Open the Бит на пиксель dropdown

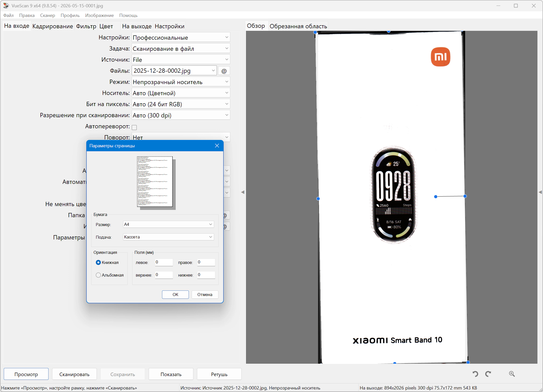pyautogui.click(x=181, y=104)
